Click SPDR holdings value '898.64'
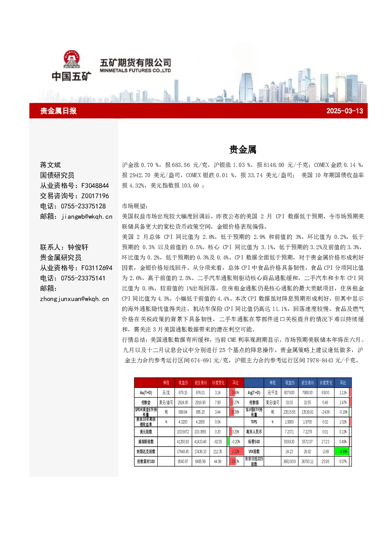 click(183, 412)
